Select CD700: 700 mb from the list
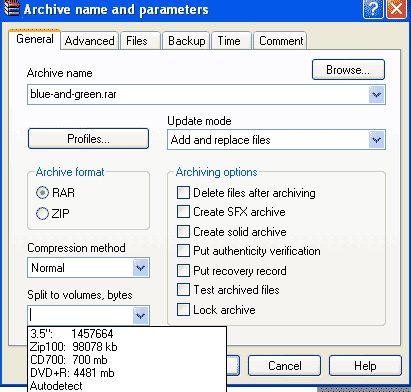 coord(127,360)
